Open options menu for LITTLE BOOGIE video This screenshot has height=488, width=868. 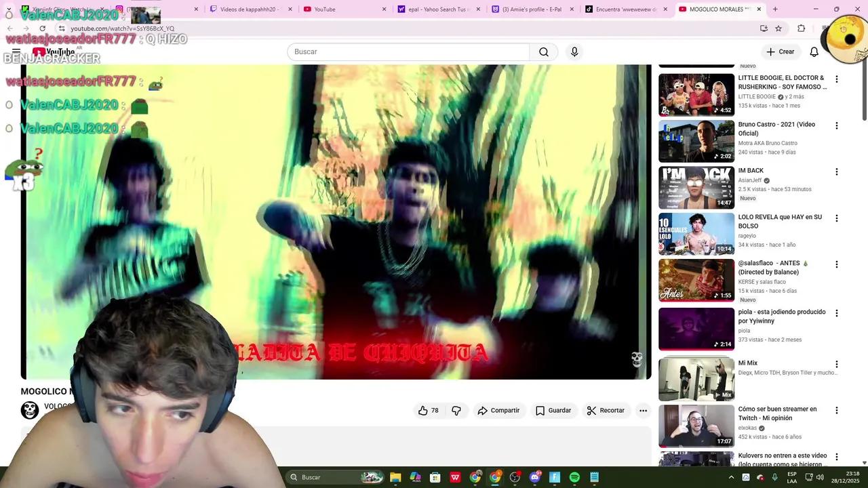836,79
